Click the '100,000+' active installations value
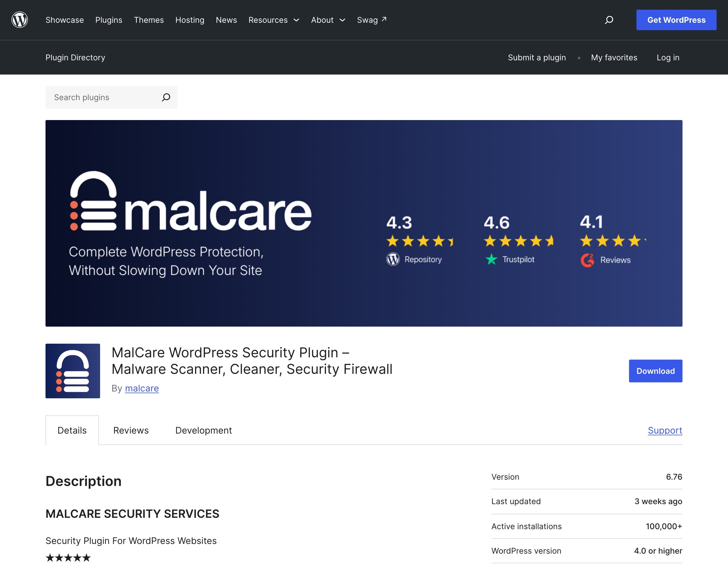This screenshot has width=728, height=569. tap(664, 526)
